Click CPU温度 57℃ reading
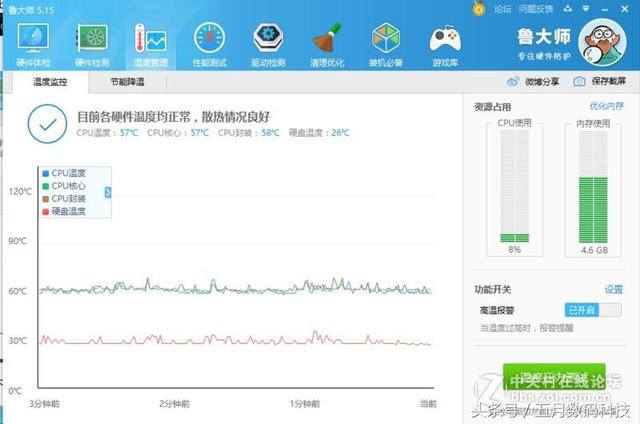This screenshot has width=640, height=424. click(x=107, y=133)
